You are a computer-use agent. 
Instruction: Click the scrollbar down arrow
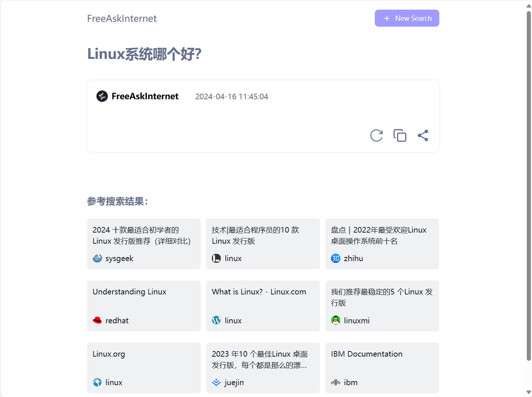pyautogui.click(x=529, y=392)
